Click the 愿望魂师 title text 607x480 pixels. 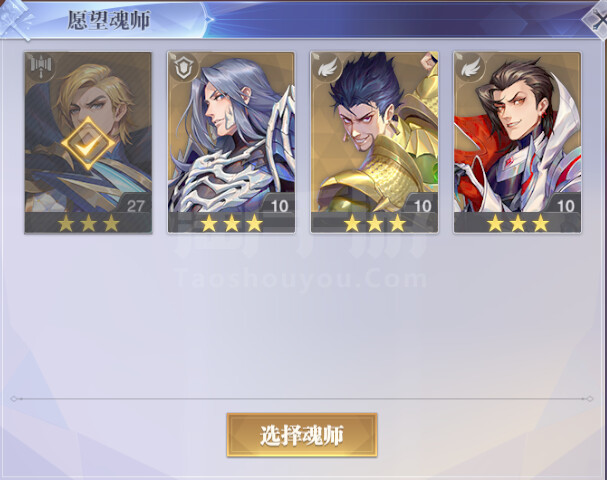(x=109, y=21)
